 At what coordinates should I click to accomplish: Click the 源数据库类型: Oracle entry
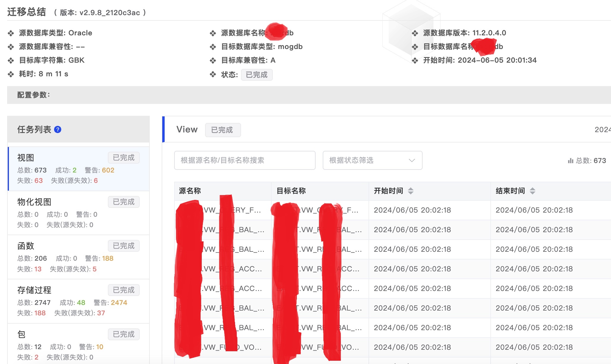click(56, 33)
